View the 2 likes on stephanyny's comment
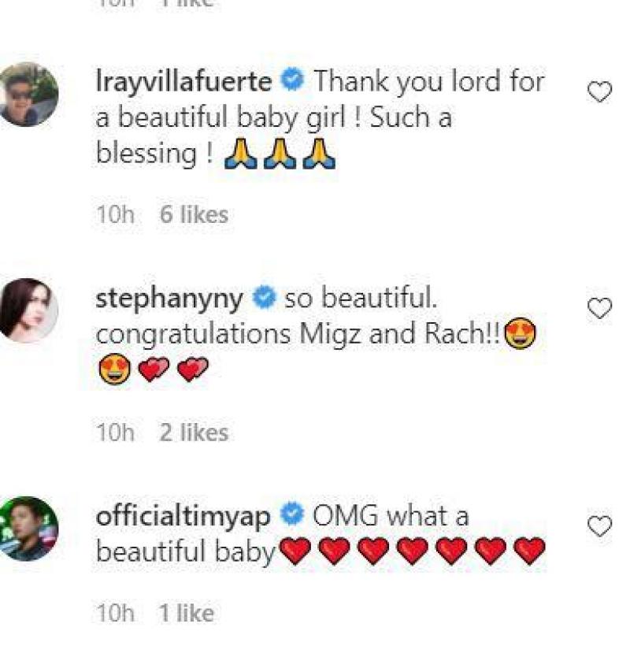Viewport: 630px width, 672px height. pos(194,433)
